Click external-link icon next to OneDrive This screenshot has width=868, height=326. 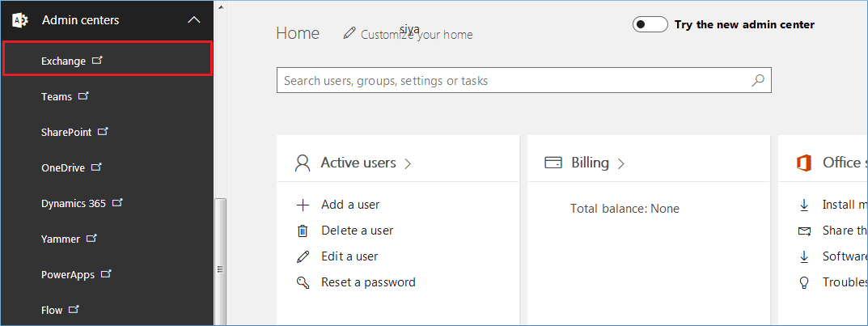point(97,167)
